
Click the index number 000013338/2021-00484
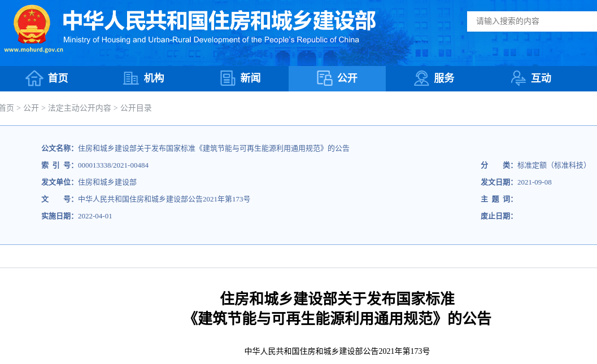coord(113,165)
